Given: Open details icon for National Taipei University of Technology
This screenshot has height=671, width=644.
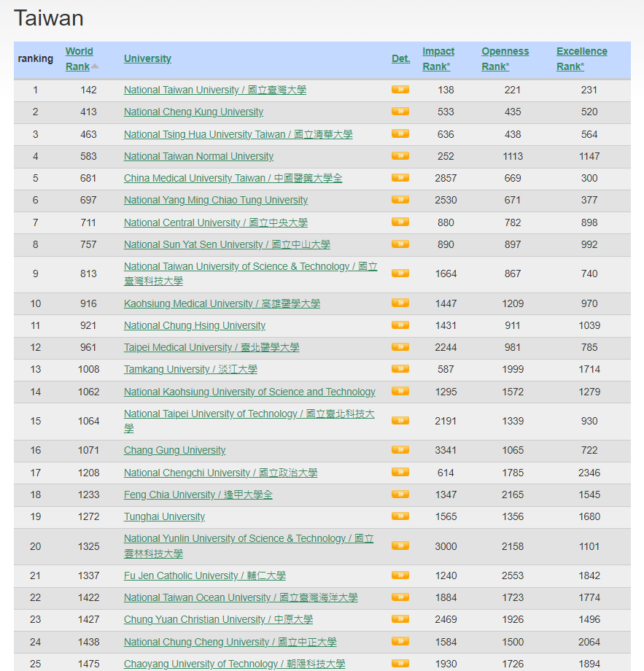Looking at the screenshot, I should [x=400, y=421].
